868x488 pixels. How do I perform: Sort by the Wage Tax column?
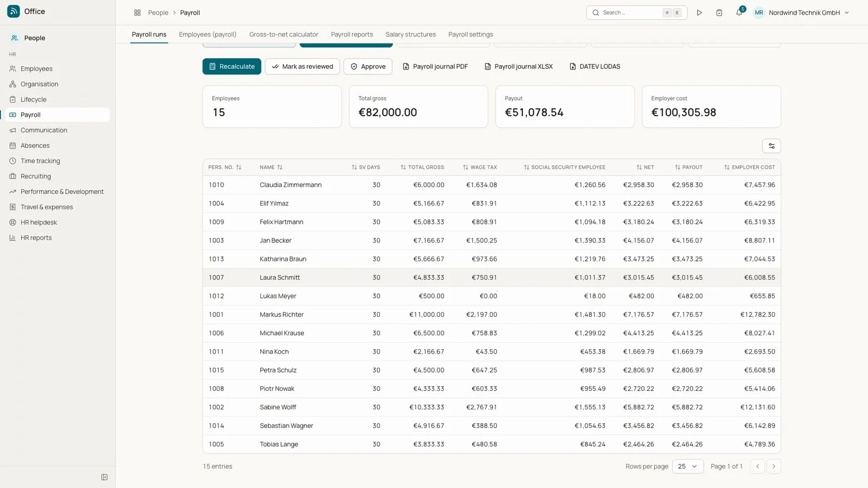coord(480,167)
